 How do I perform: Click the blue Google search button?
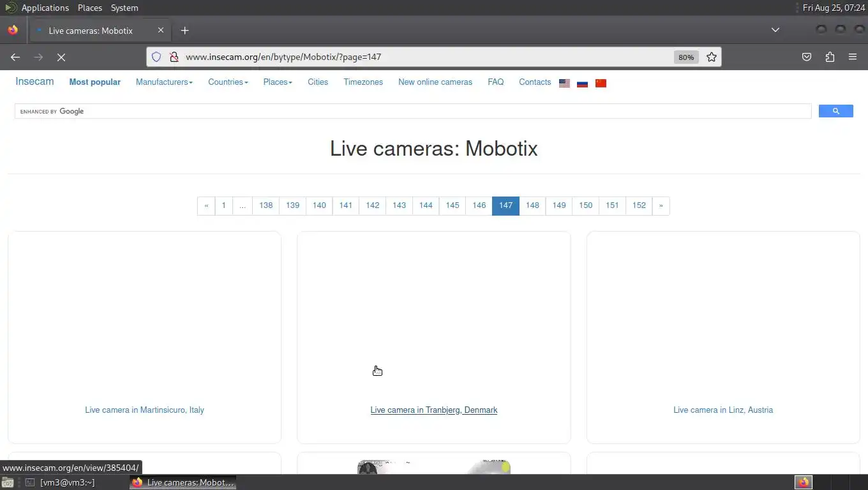pos(836,111)
